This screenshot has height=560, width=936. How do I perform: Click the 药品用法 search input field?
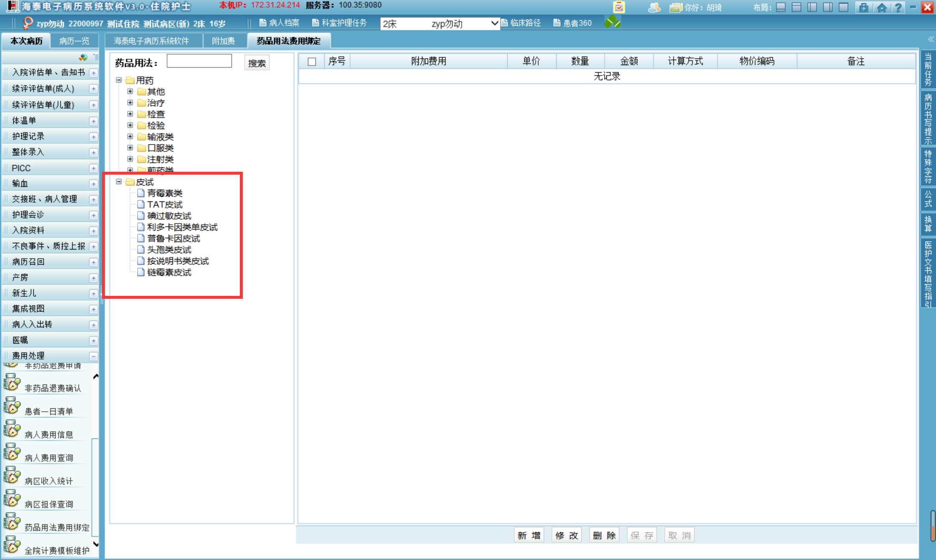point(199,61)
